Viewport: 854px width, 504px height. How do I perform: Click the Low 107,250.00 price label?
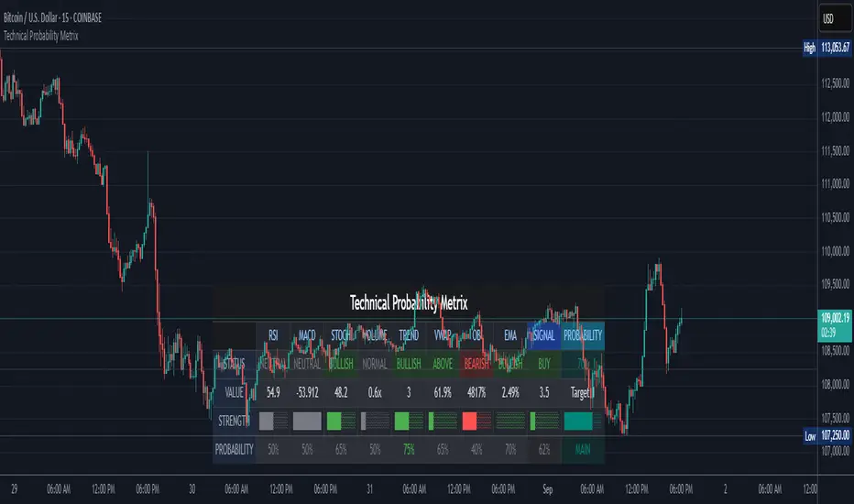click(x=827, y=436)
